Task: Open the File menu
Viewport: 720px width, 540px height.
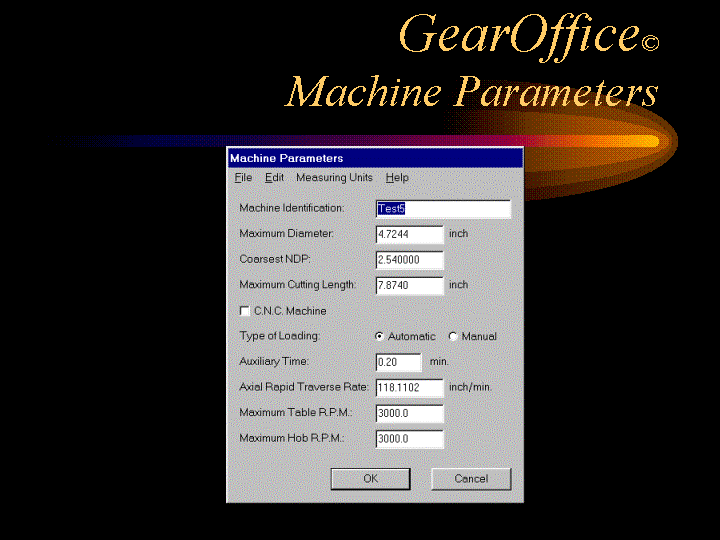Action: pos(243,178)
